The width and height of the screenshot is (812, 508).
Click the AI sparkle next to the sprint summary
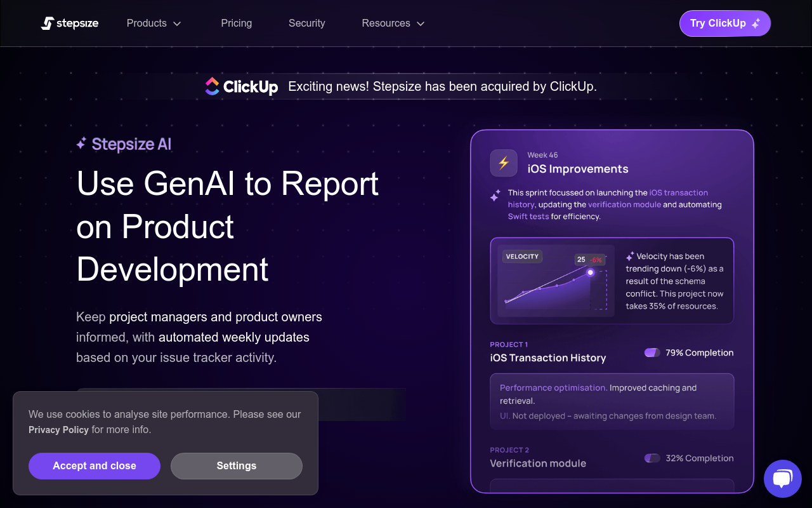[495, 196]
